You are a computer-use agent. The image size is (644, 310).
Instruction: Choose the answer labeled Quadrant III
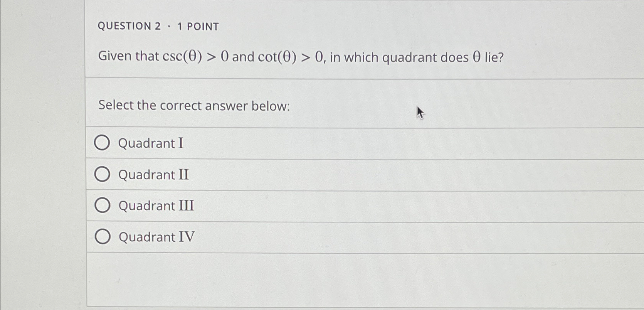click(155, 205)
